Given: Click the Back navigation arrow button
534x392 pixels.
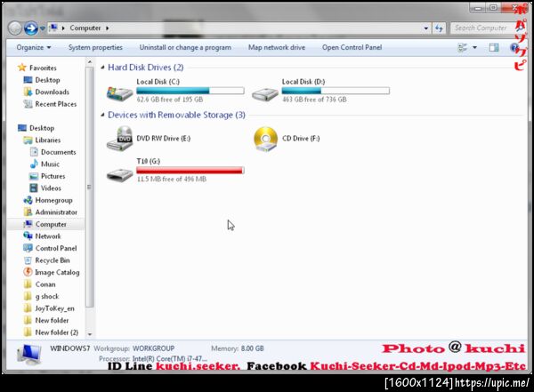Looking at the screenshot, I should point(15,28).
